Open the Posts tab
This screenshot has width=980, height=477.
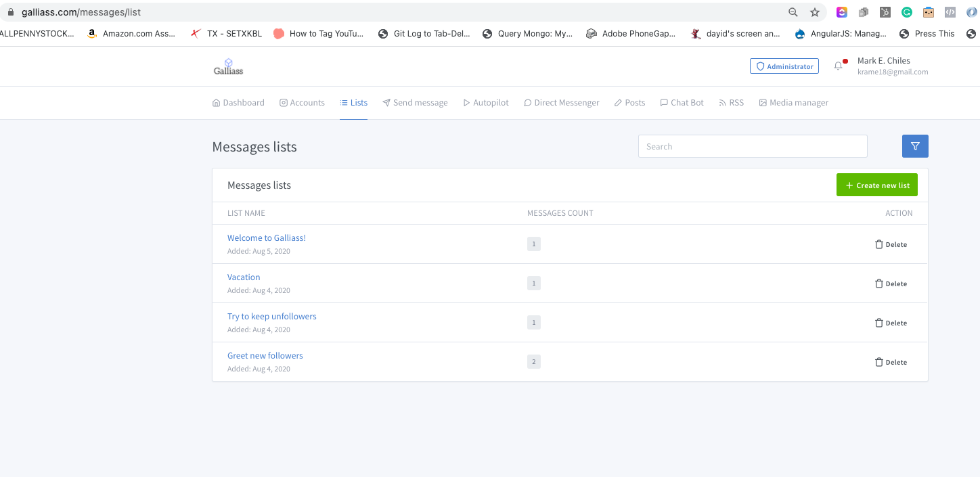point(630,103)
